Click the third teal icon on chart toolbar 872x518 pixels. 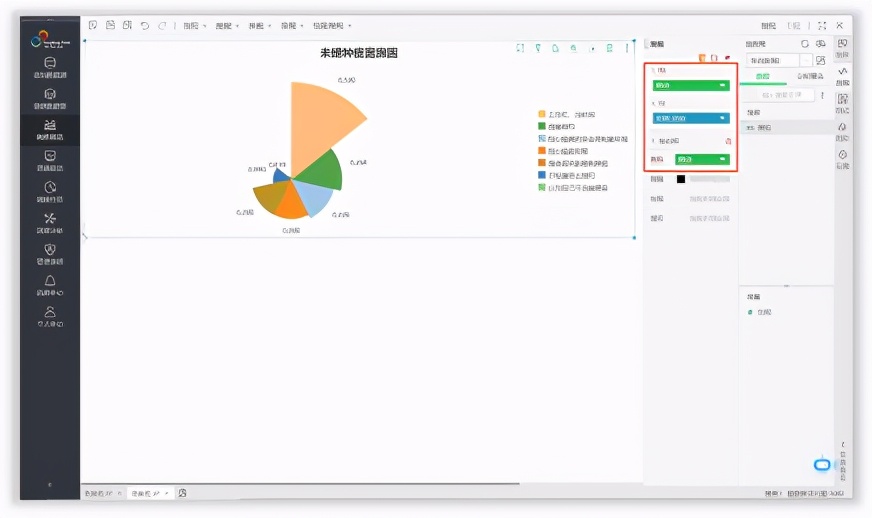click(x=555, y=48)
